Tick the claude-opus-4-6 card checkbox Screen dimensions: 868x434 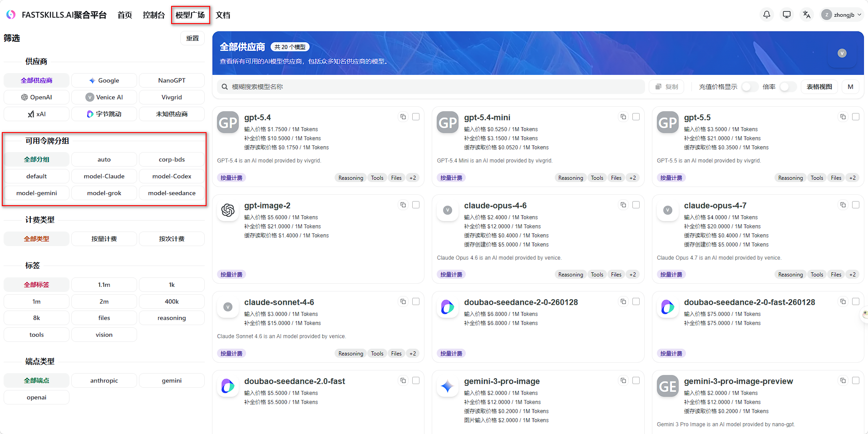(636, 205)
